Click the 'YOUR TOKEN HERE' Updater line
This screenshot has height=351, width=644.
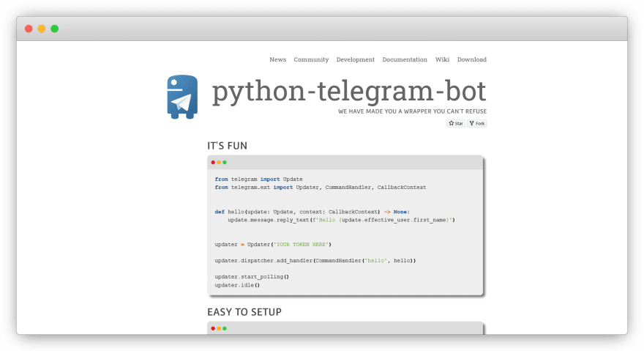273,245
